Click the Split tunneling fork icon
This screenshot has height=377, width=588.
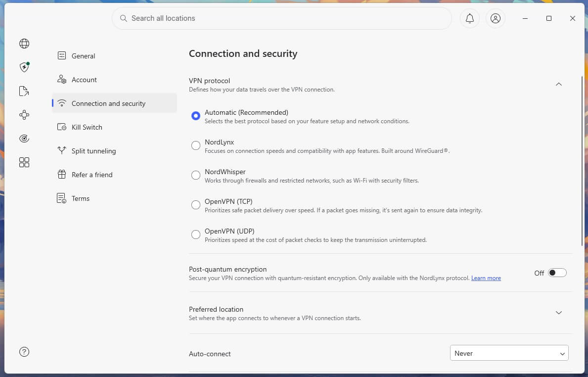62,151
